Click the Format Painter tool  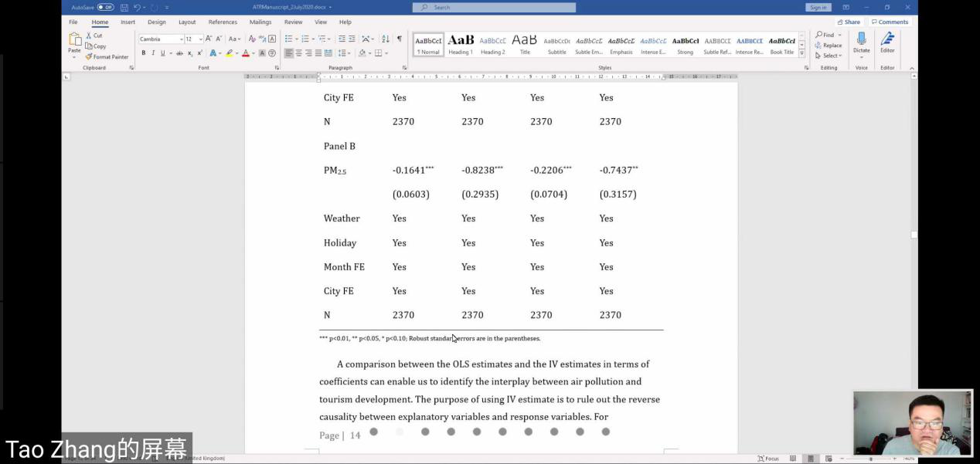click(107, 56)
